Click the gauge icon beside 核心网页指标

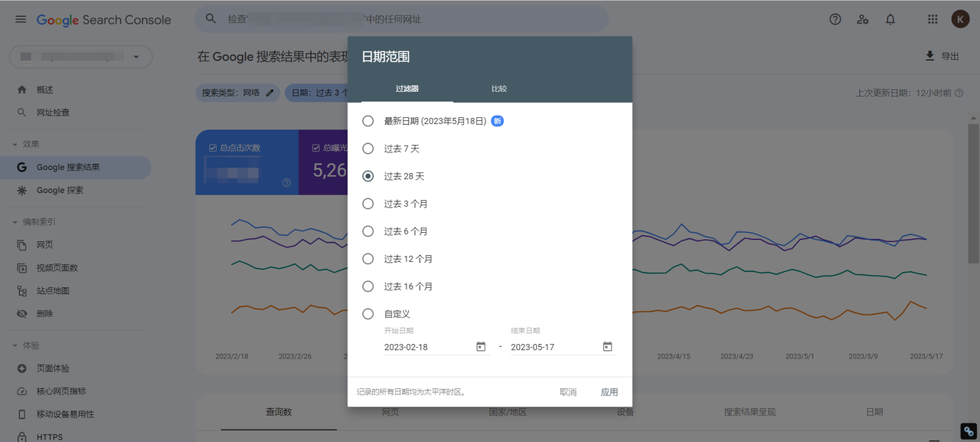point(21,391)
